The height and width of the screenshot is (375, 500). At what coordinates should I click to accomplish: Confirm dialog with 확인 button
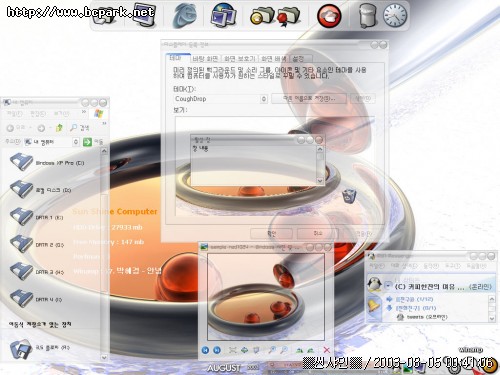coord(271,233)
